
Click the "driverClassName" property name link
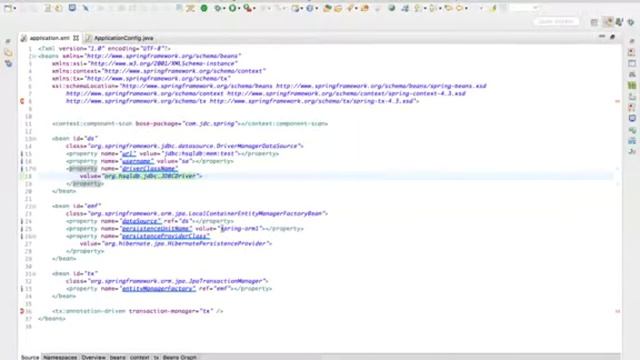pyautogui.click(x=149, y=169)
